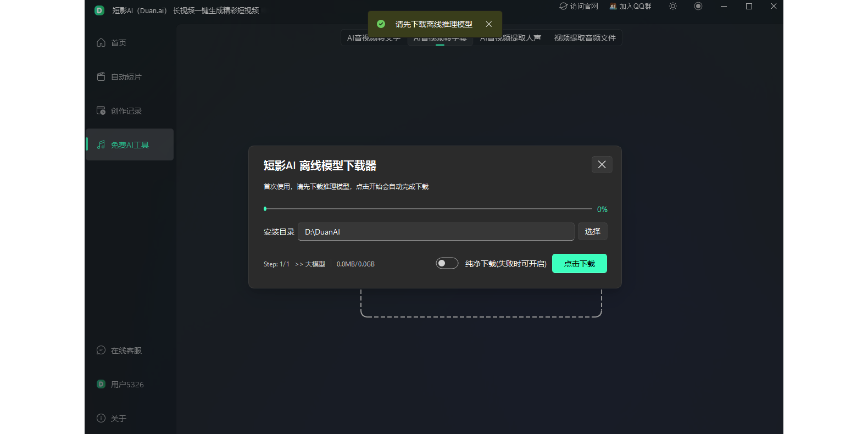Image resolution: width=868 pixels, height=434 pixels.
Task: Click the 点击下载 button
Action: pyautogui.click(x=579, y=264)
